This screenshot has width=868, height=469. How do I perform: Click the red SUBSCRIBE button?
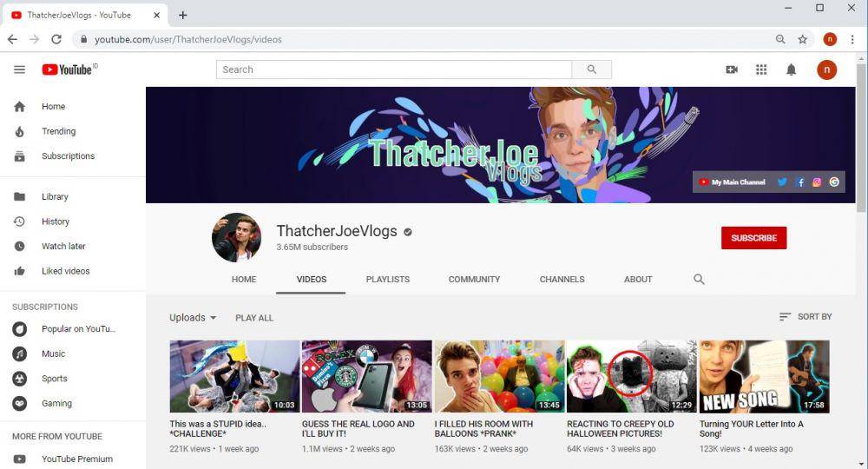coord(753,238)
